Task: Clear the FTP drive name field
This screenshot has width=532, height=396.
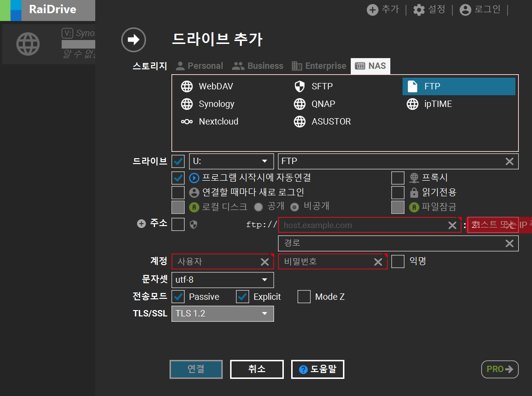Action: [x=509, y=162]
